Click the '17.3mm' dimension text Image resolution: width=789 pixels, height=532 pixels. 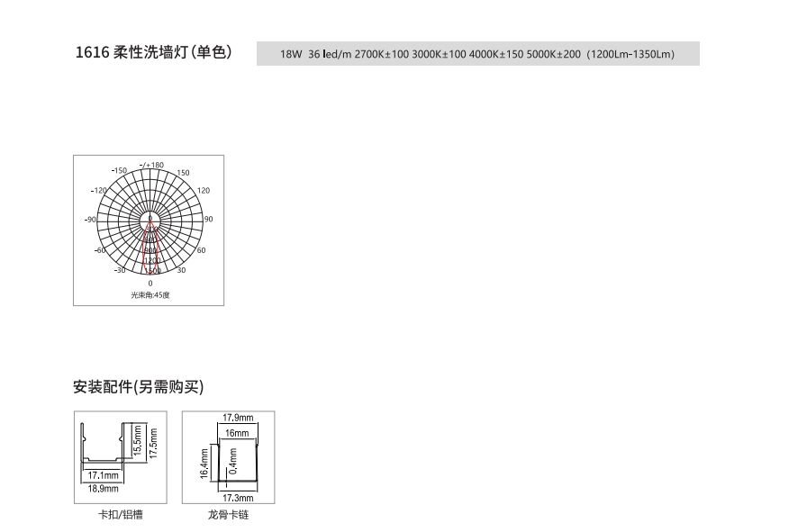[238, 498]
